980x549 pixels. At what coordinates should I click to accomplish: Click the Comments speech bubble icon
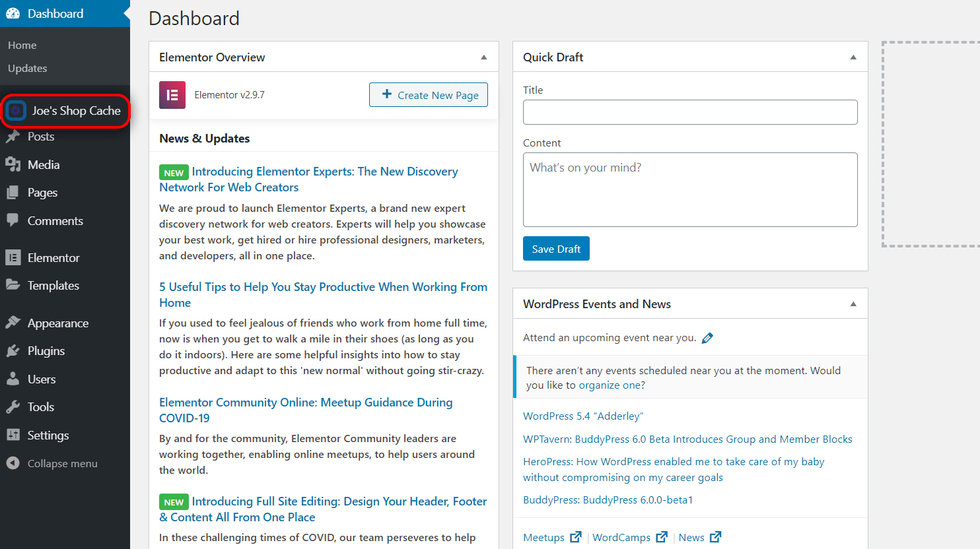[x=13, y=220]
